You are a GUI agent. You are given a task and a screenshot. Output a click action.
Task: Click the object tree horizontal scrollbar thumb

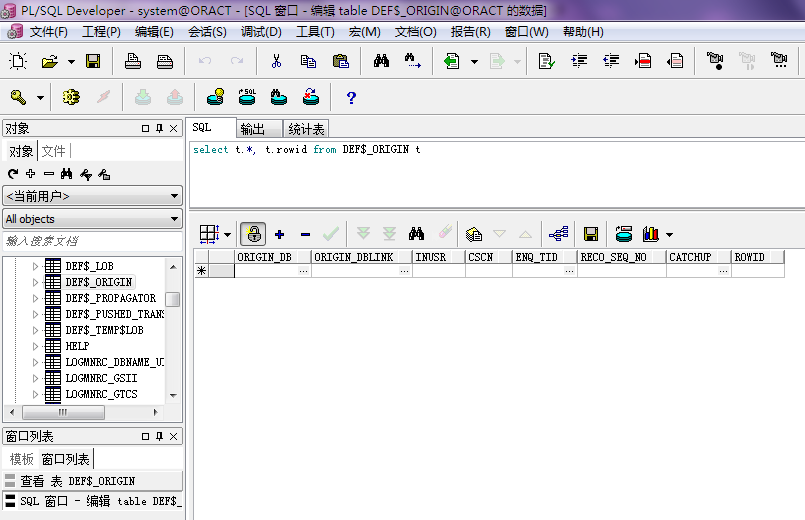point(64,412)
